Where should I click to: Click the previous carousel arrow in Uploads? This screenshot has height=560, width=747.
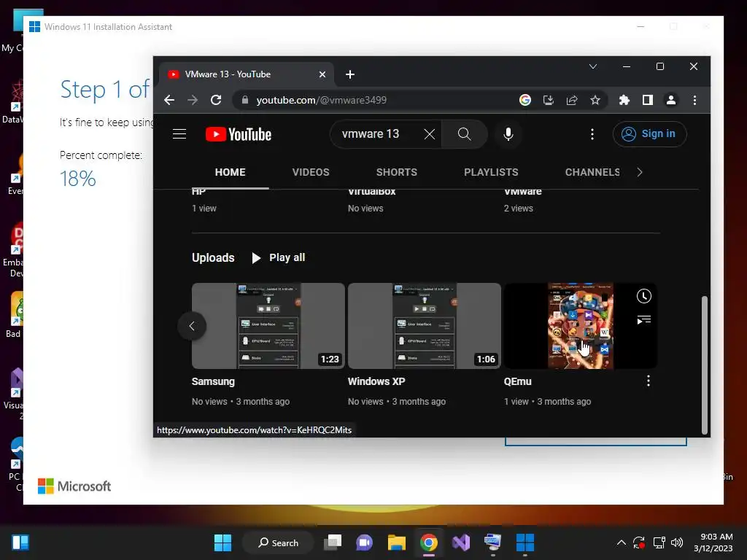[x=192, y=326]
